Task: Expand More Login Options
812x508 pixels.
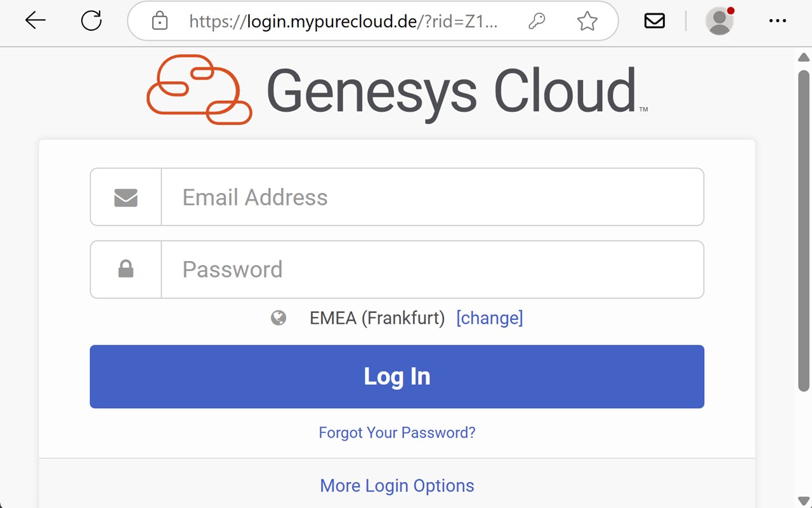Action: [x=397, y=486]
